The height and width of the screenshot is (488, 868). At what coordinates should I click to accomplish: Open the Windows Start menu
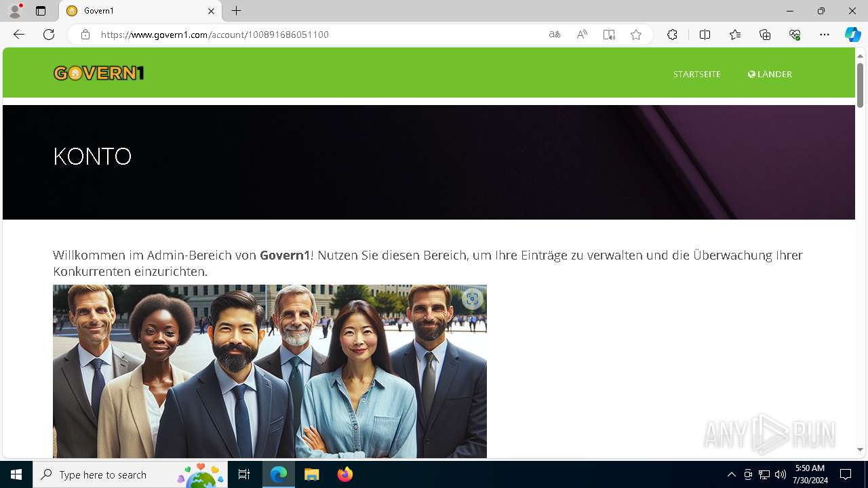(x=16, y=474)
